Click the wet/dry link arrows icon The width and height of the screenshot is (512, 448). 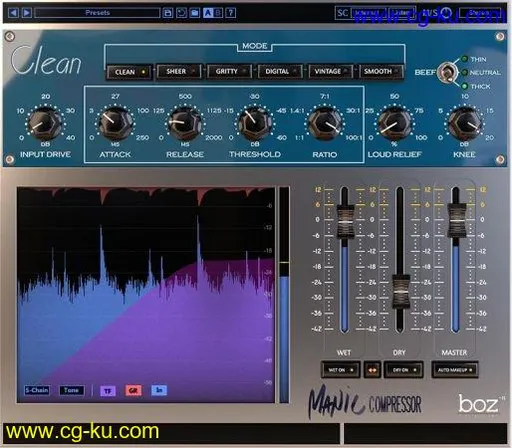(372, 370)
